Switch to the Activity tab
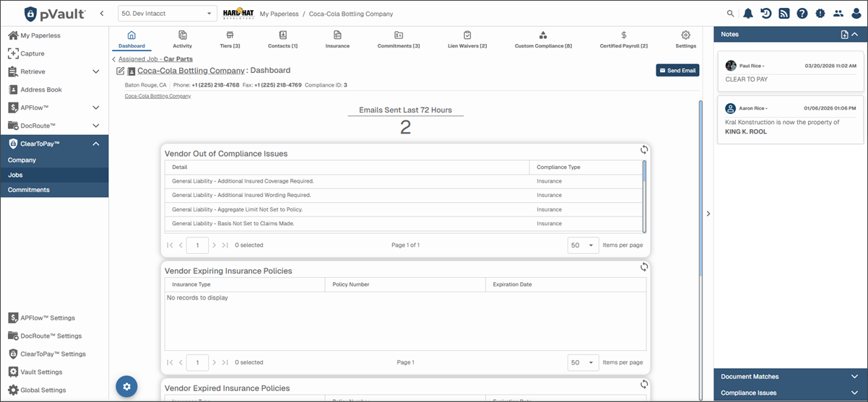868x402 pixels. coord(183,40)
